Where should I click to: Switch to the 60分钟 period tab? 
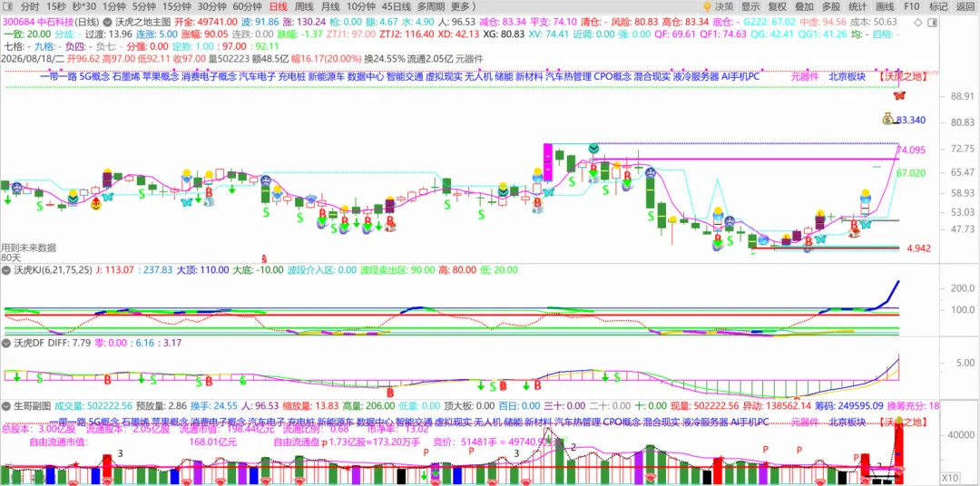[247, 7]
